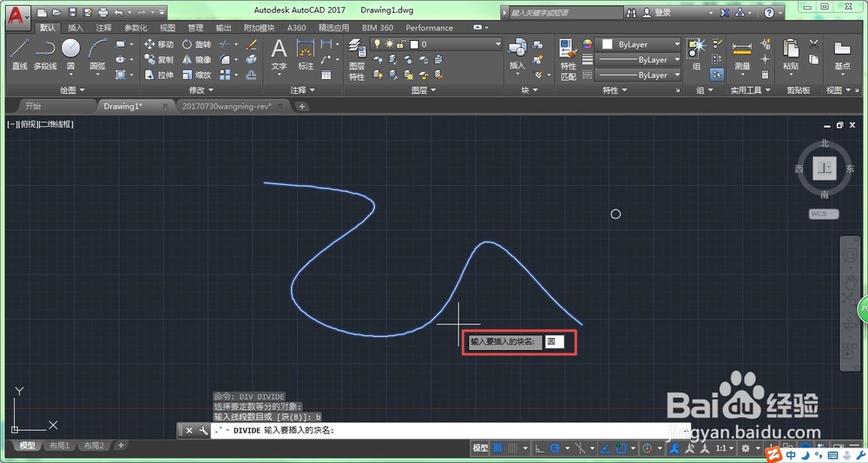The width and height of the screenshot is (868, 463).
Task: Toggle group selection mode button
Action: point(717,75)
